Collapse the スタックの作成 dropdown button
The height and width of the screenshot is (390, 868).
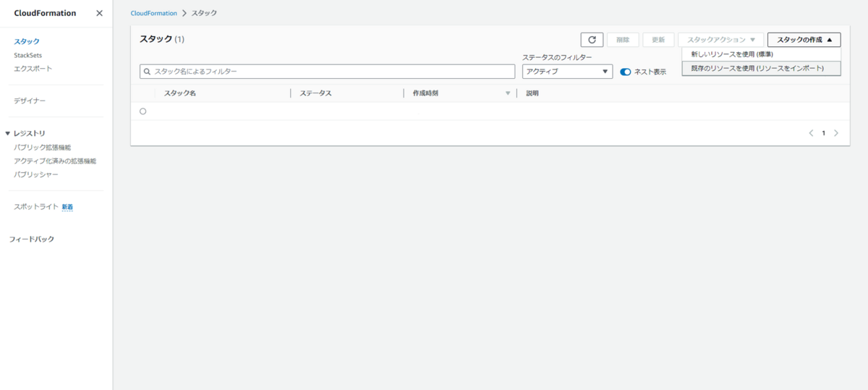coord(804,40)
